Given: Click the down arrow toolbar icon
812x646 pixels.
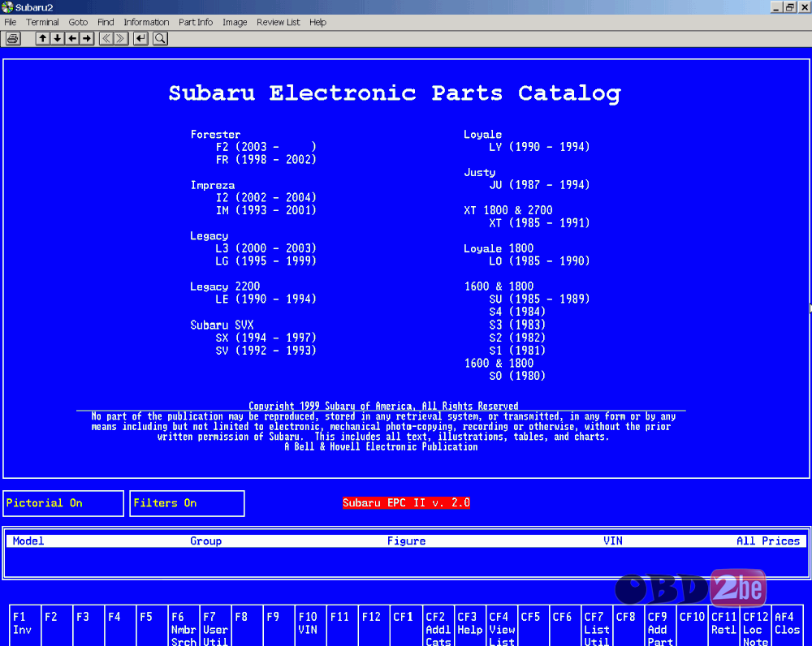Looking at the screenshot, I should click(58, 39).
